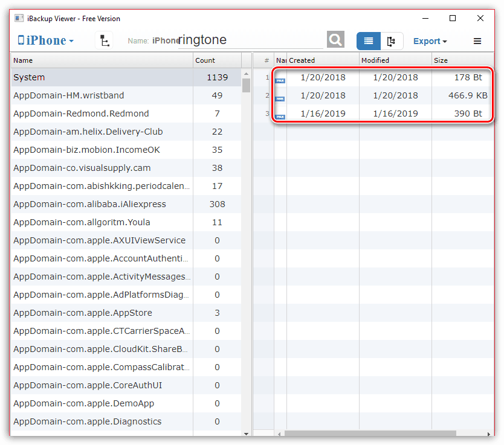This screenshot has width=504, height=445.
Task: Sort files by Size column header
Action: coord(463,60)
